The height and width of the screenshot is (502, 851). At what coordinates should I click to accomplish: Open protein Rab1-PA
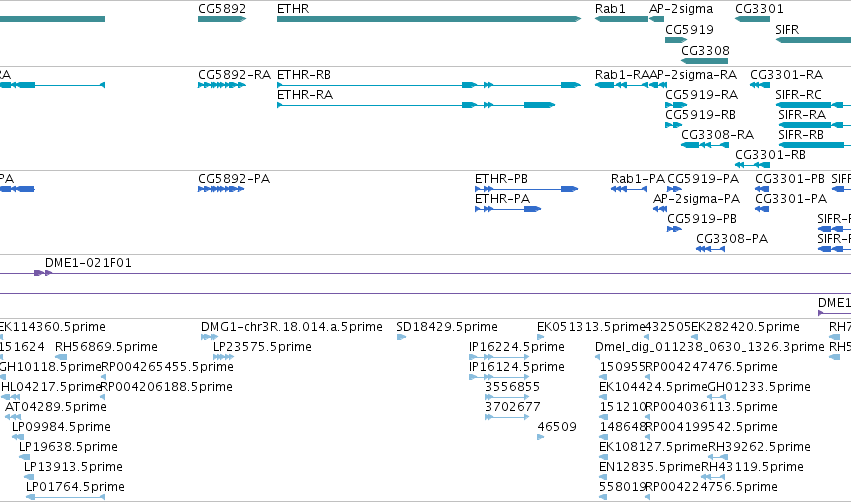click(638, 179)
